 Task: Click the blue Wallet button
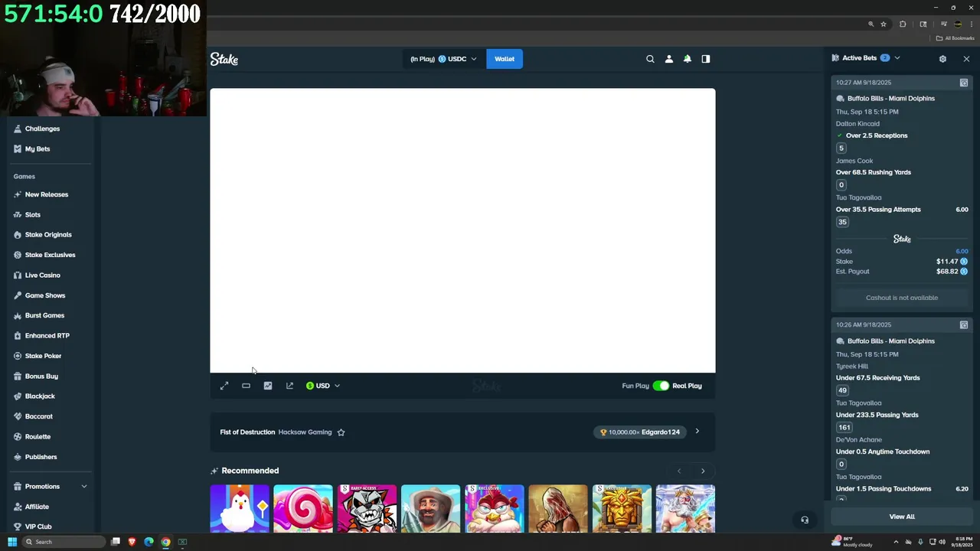click(505, 59)
